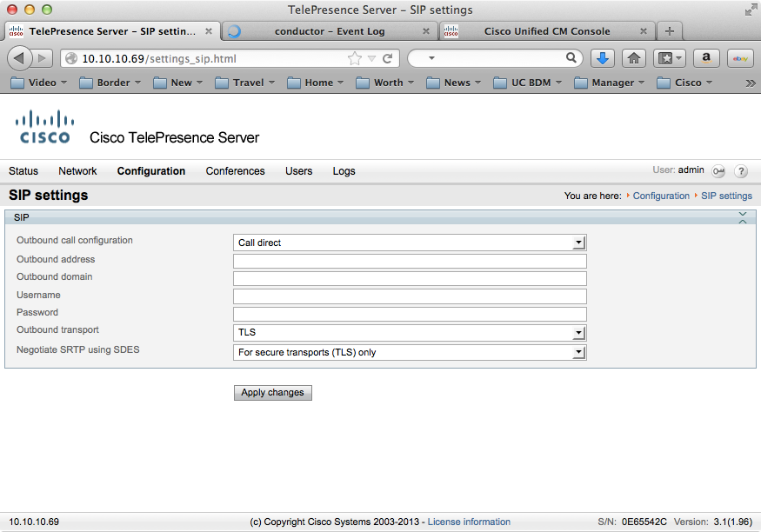Open the search engine dropdown arrow

pos(431,58)
